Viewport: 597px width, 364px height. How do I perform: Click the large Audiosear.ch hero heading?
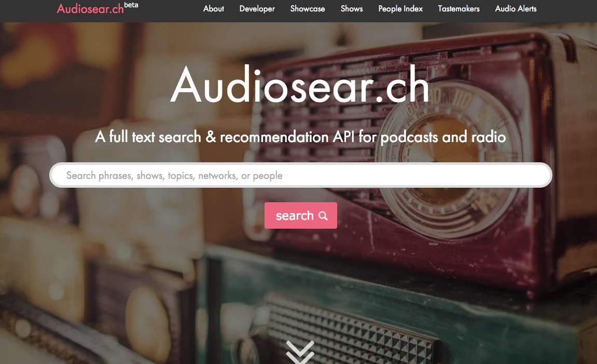300,85
